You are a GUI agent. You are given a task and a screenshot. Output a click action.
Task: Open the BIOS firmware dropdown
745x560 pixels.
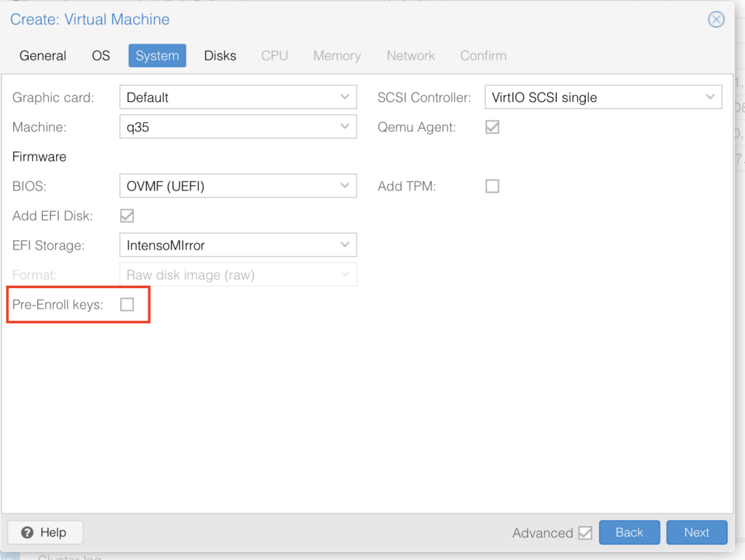pos(345,186)
